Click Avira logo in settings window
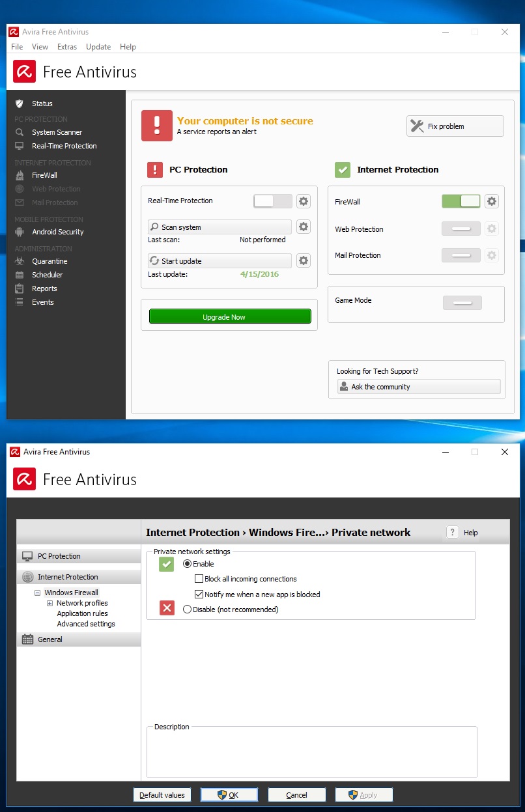Screen dimensions: 525x812 click(25, 479)
